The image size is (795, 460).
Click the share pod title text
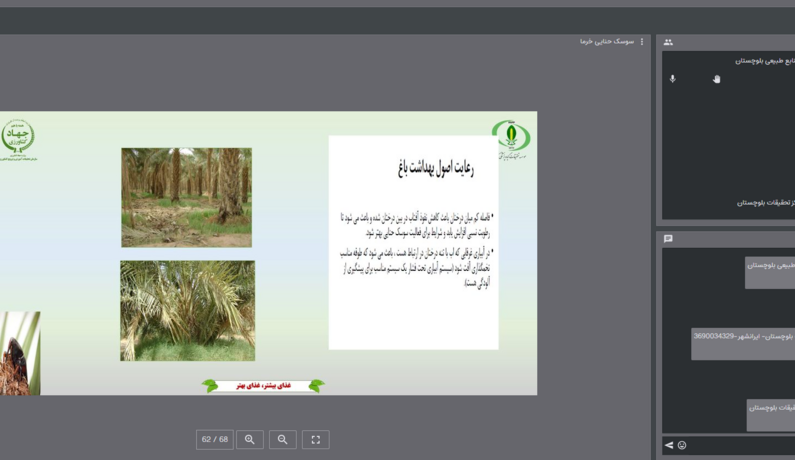pos(607,42)
